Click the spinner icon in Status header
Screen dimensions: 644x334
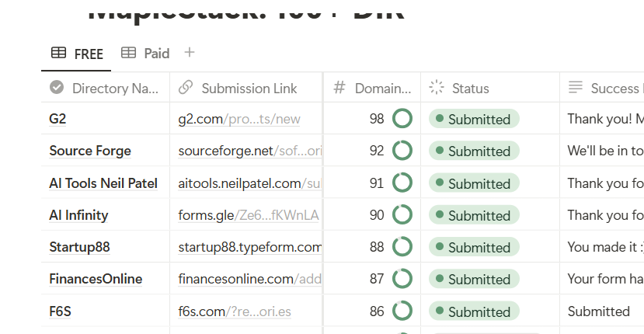(x=436, y=88)
